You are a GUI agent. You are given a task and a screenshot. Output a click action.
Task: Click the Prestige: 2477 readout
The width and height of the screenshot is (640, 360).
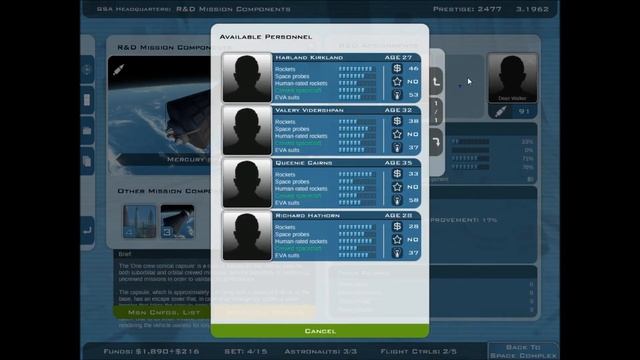[x=467, y=9]
